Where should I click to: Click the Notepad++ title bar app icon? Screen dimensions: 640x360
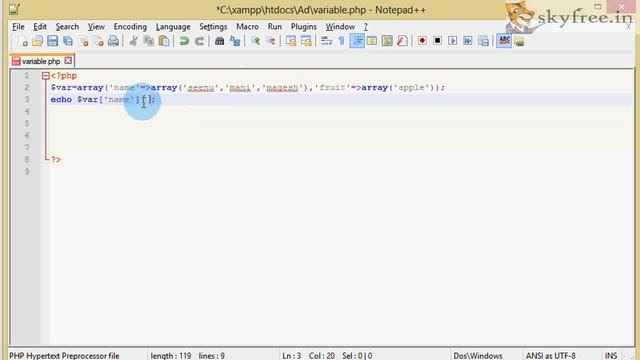[x=14, y=9]
